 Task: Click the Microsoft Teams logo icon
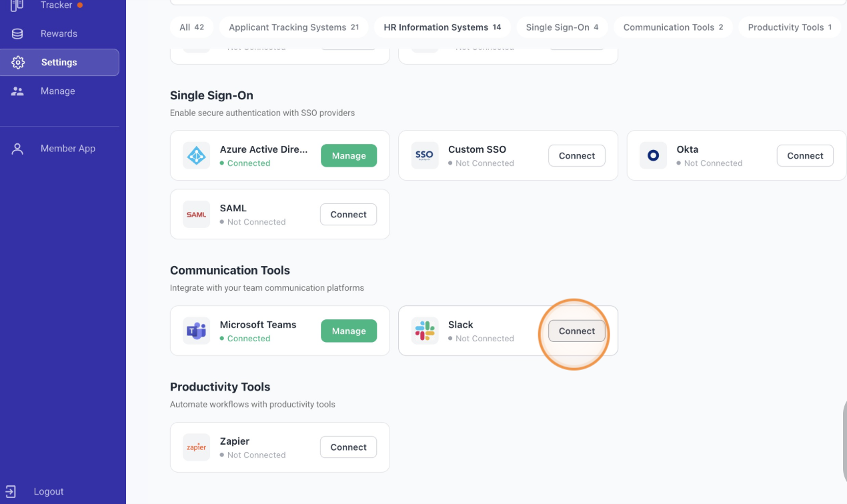pos(196,331)
